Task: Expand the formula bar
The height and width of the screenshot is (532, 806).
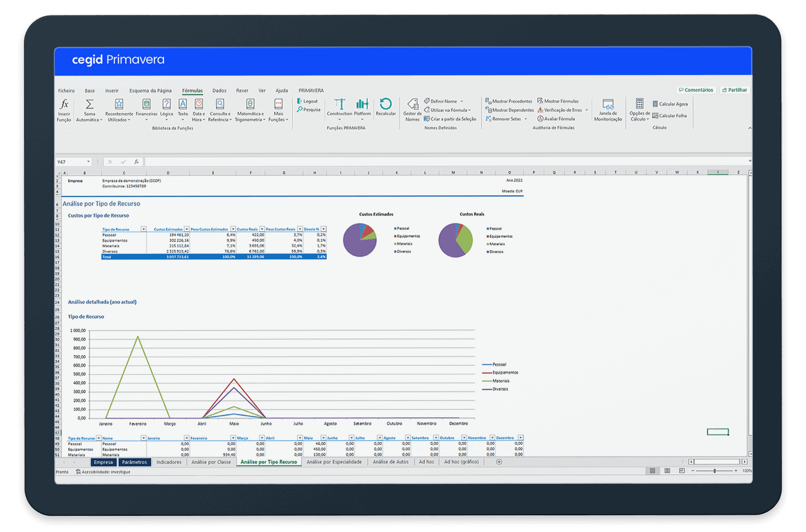Action: coord(750,161)
